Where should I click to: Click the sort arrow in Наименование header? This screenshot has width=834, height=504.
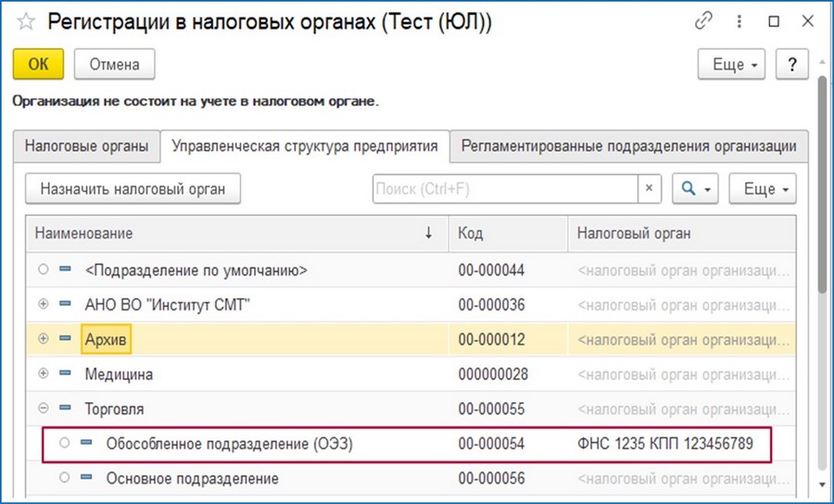tap(428, 233)
